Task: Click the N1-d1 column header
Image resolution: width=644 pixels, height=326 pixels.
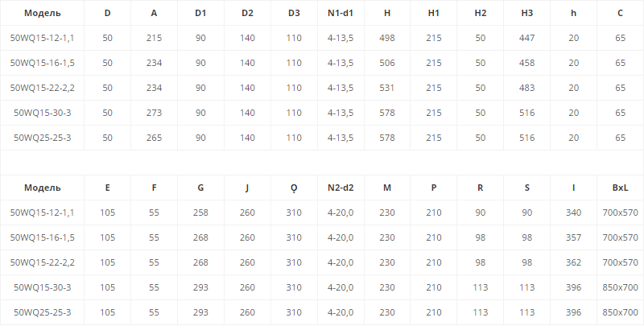Action: click(341, 13)
